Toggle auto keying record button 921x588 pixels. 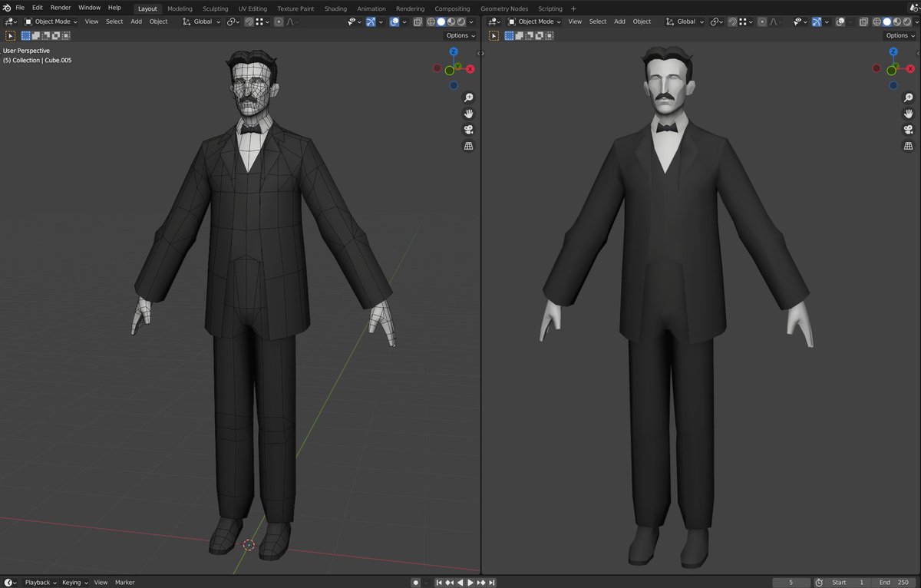tap(415, 582)
